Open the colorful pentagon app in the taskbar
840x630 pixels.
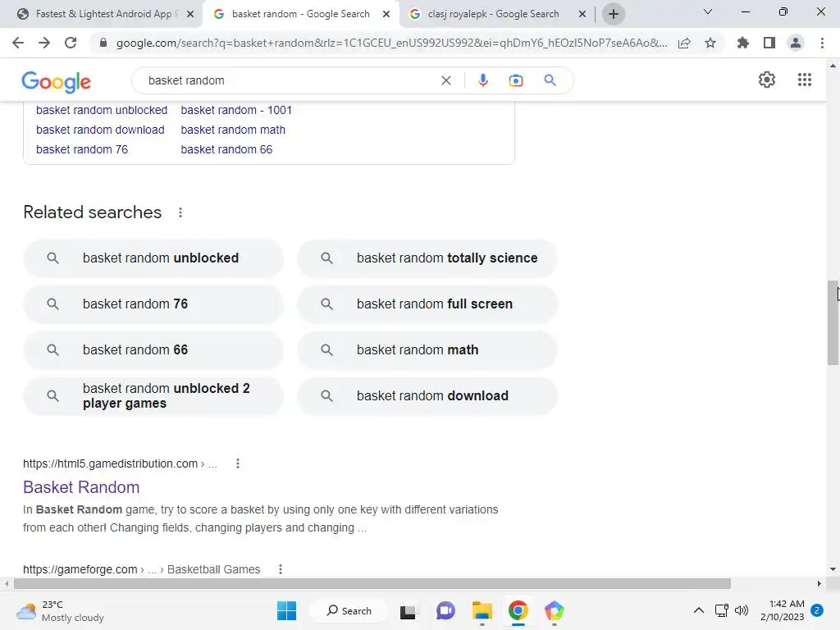(555, 610)
